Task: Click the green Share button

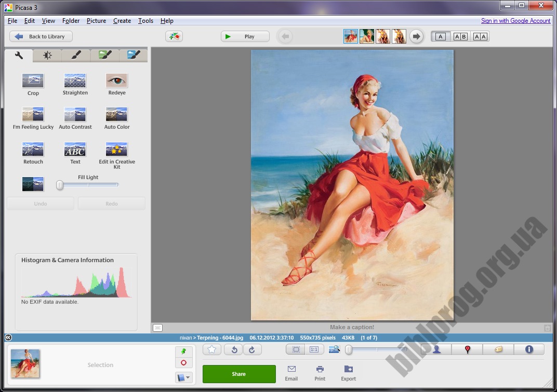Action: tap(239, 374)
